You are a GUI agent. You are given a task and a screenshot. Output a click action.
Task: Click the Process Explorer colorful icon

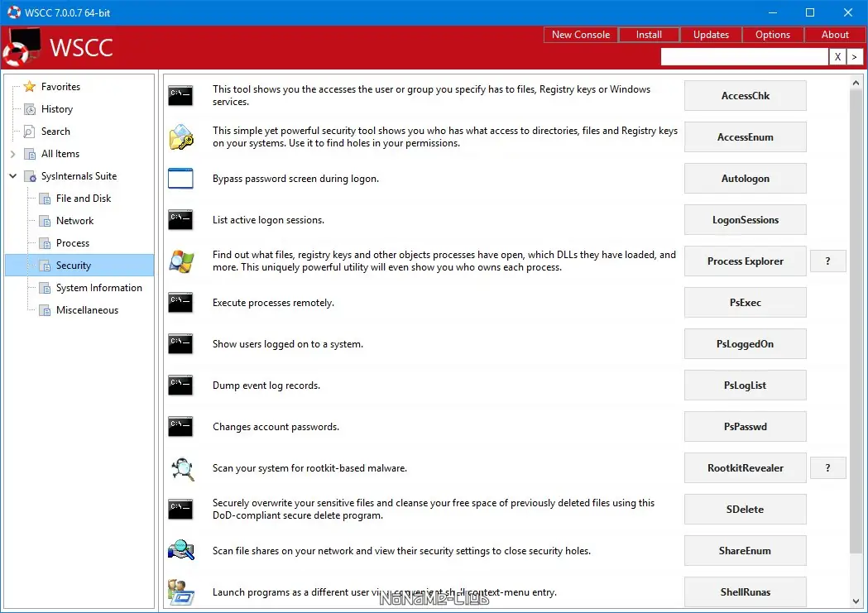tap(180, 261)
